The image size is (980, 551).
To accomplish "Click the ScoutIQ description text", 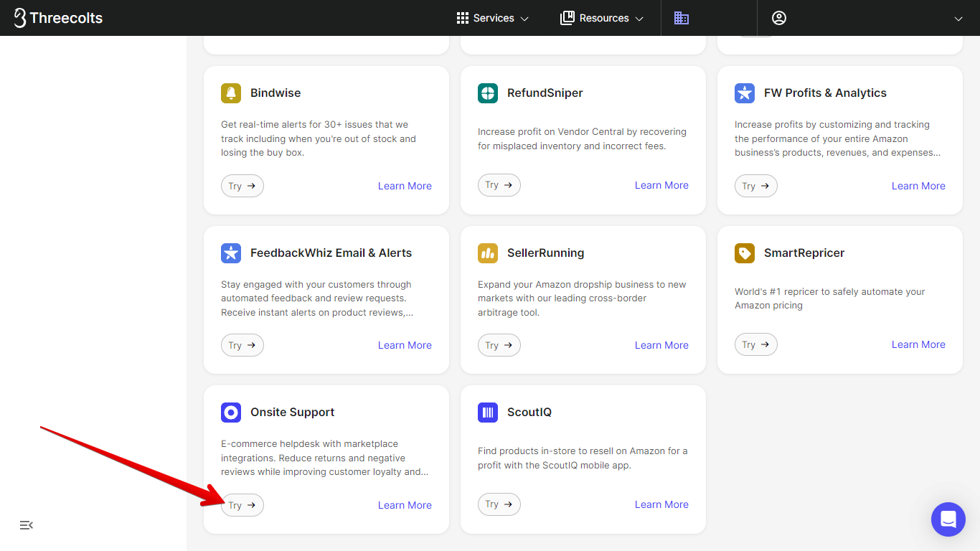I will pos(583,458).
